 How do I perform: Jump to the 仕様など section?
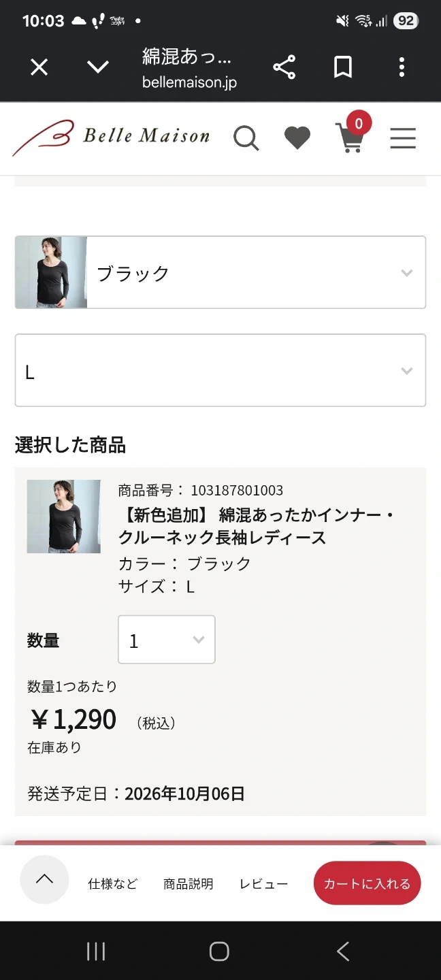[113, 883]
